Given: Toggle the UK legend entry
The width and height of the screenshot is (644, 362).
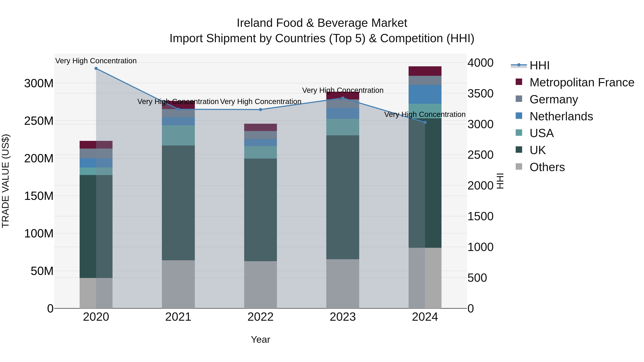Looking at the screenshot, I should (531, 150).
